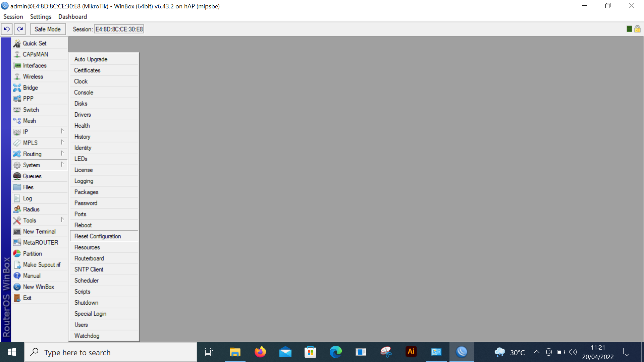The image size is (644, 362).
Task: Click the Windows search box
Action: [x=111, y=352]
